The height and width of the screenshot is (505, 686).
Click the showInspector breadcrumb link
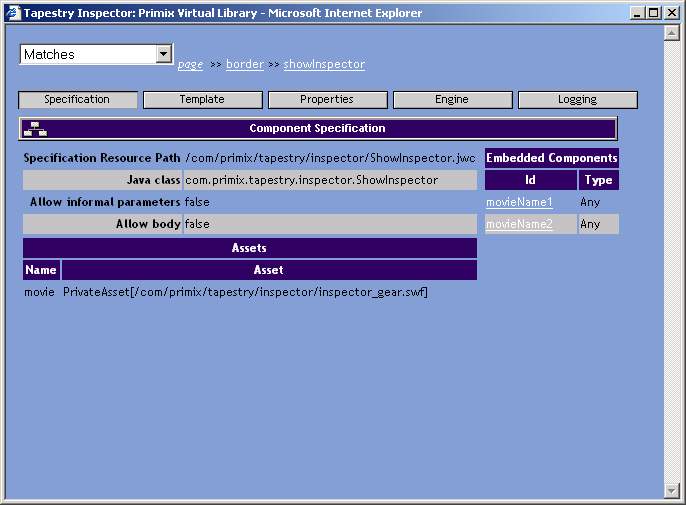point(324,65)
